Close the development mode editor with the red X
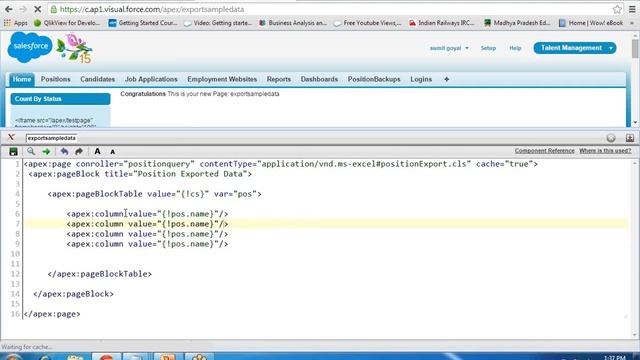Viewport: 640px width, 360px height. [11, 138]
